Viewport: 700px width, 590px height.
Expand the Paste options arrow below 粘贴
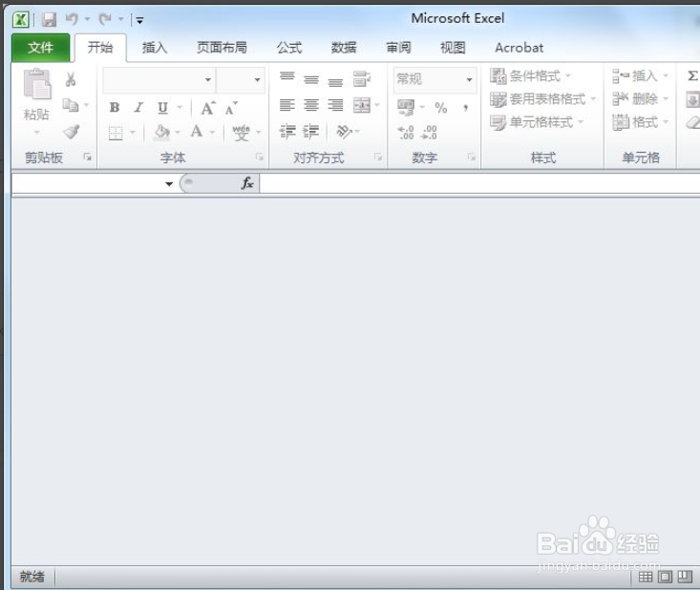37,132
